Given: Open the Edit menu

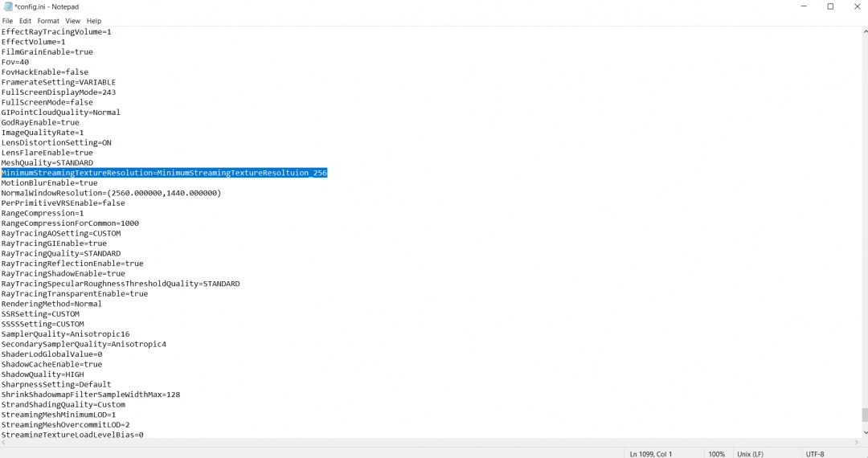Looking at the screenshot, I should (x=26, y=21).
